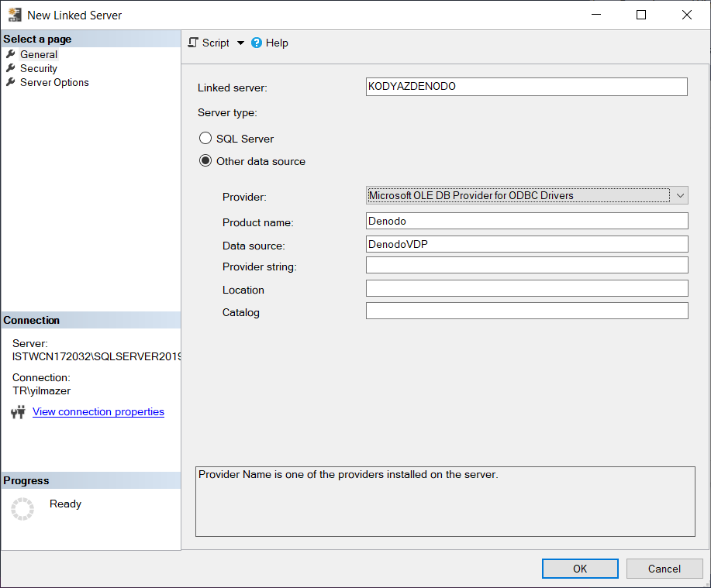Click the wrench icon beside Server Options
This screenshot has height=588, width=711.
tap(11, 82)
